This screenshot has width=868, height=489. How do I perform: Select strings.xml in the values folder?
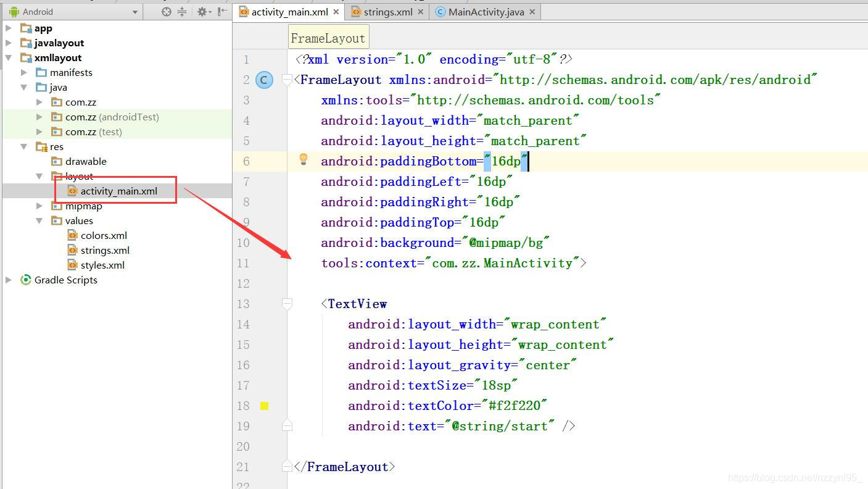(x=105, y=250)
